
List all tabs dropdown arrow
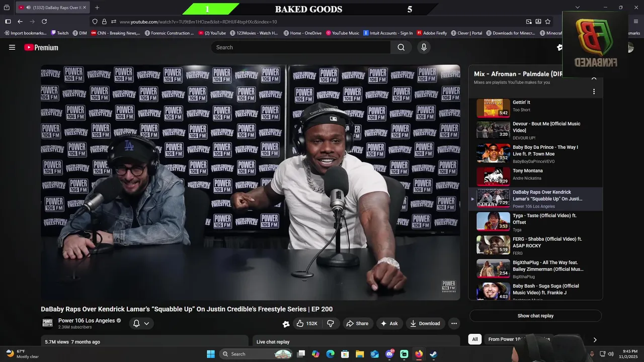point(577,8)
